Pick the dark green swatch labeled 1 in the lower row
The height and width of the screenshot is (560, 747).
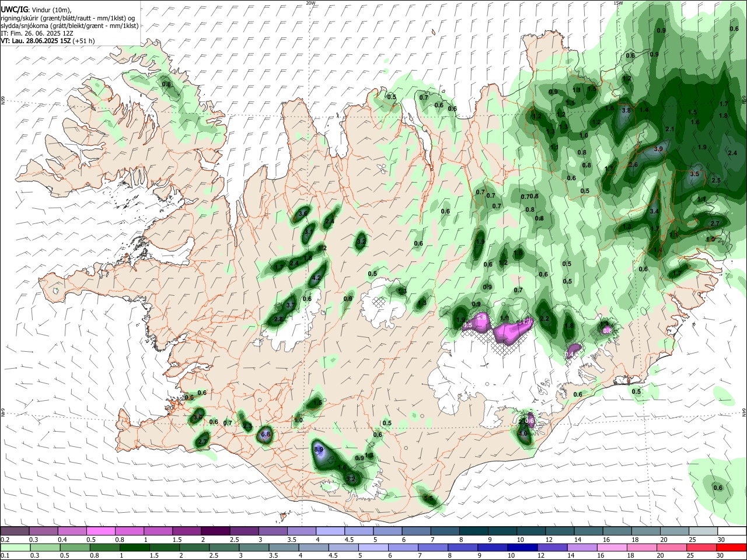(x=134, y=547)
